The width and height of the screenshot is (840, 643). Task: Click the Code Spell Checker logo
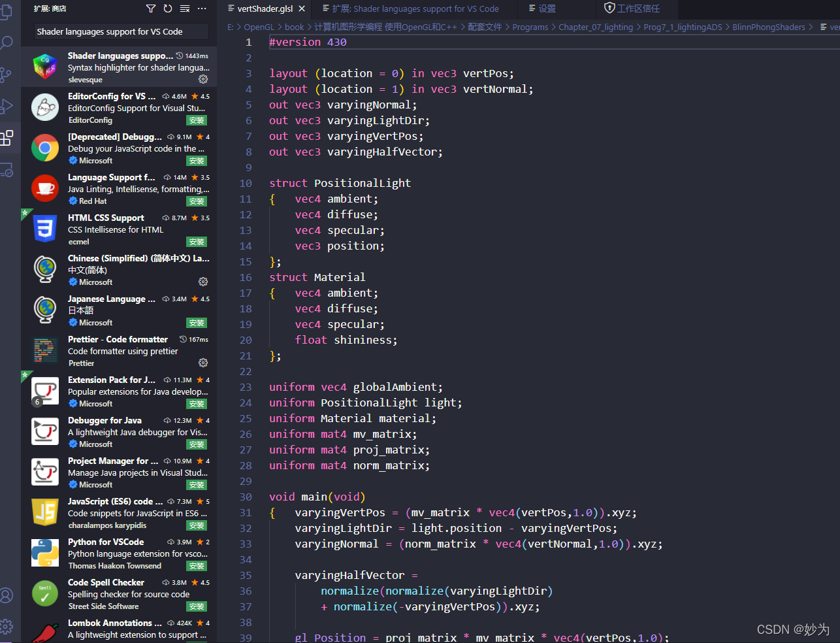(x=45, y=594)
